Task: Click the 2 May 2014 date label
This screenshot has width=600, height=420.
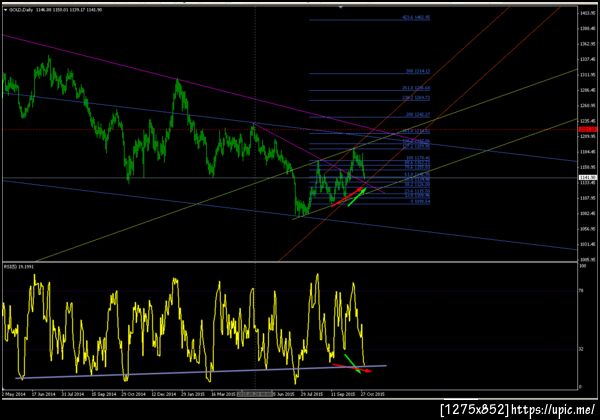Action: [14, 394]
